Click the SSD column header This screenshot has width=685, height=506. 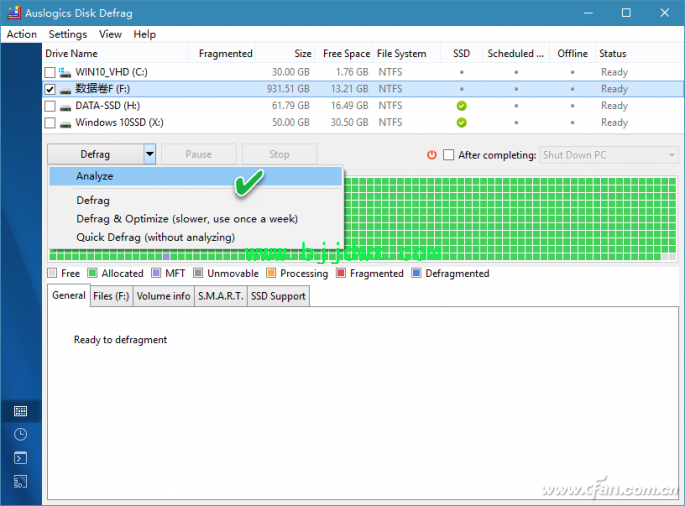(461, 53)
